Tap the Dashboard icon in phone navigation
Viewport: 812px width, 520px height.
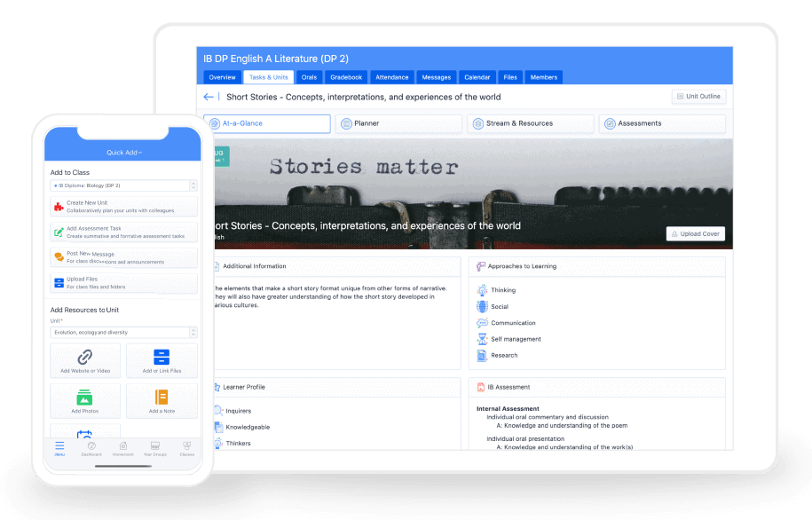(91, 446)
